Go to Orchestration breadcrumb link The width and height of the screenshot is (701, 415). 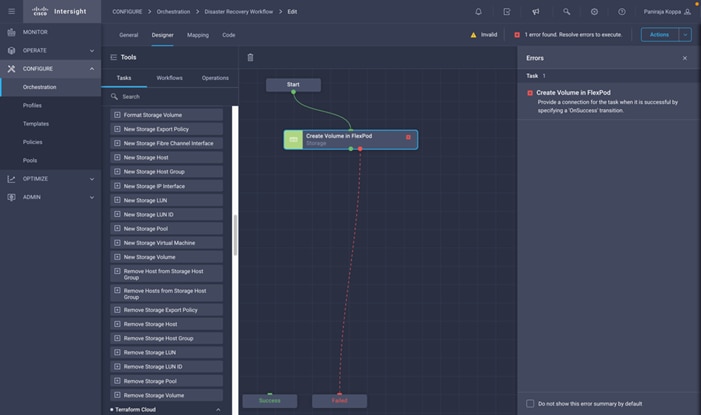173,12
